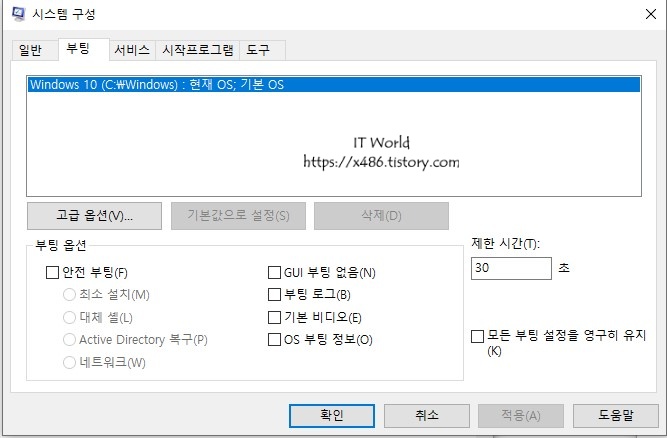This screenshot has height=438, width=667.
Task: Click the 적용(A) button
Action: [521, 415]
